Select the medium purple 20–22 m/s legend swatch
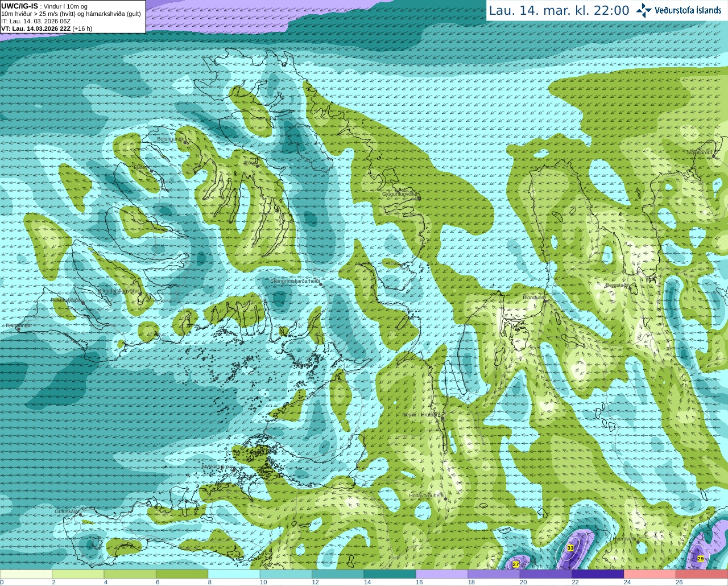 click(x=546, y=574)
